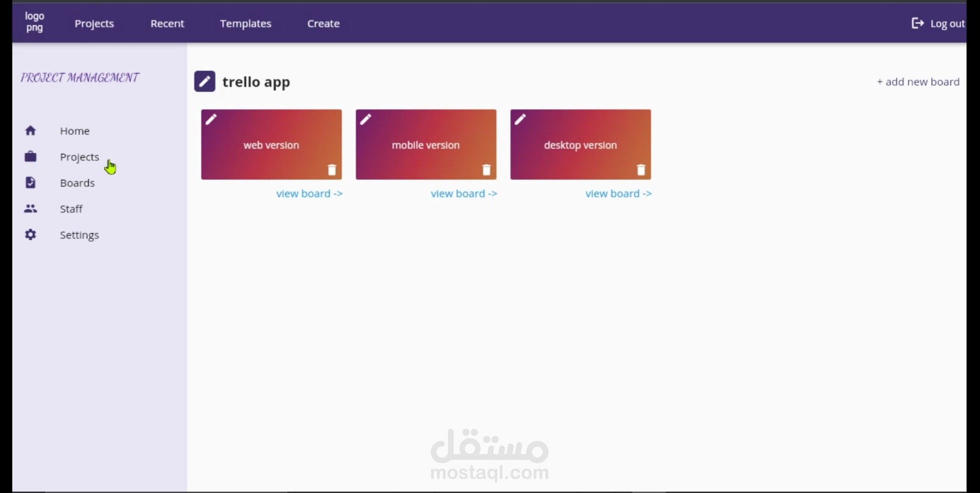Open the web version board card
This screenshot has width=980, height=493.
(x=272, y=144)
